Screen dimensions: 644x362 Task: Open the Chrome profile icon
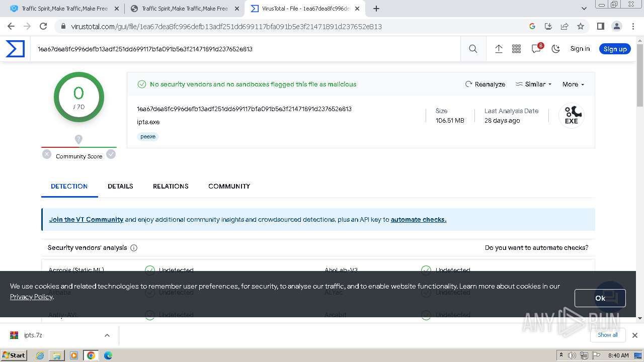(616, 26)
